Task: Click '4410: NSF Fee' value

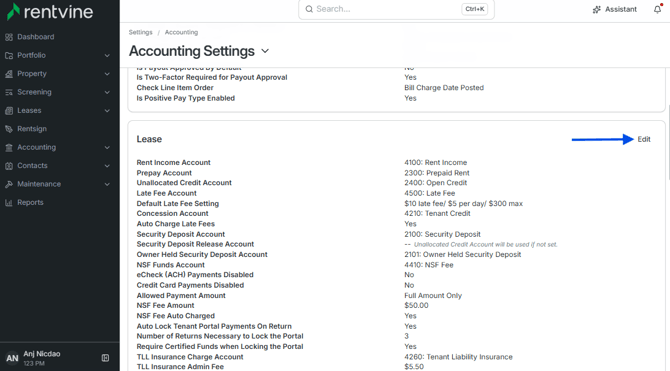Action: (x=429, y=265)
